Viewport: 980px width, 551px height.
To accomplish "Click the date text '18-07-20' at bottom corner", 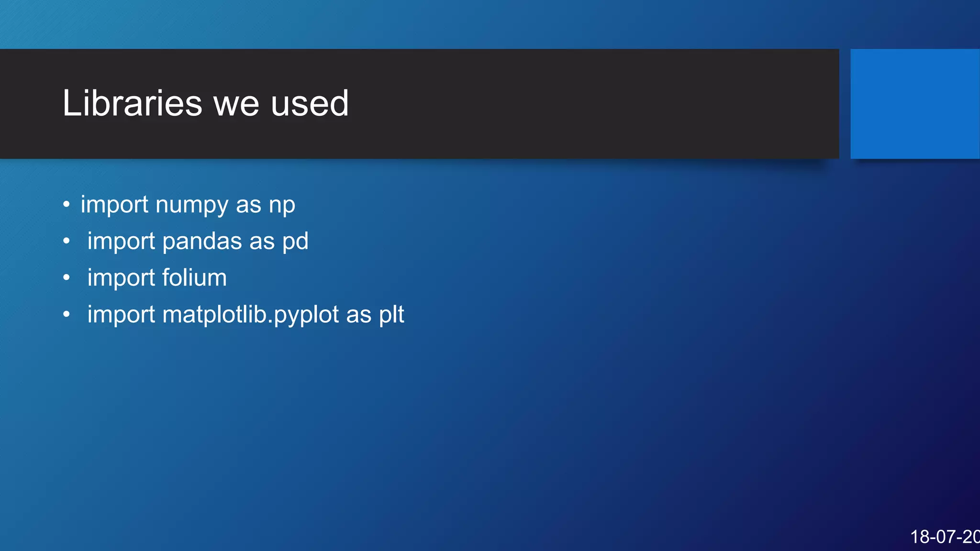I will [945, 537].
